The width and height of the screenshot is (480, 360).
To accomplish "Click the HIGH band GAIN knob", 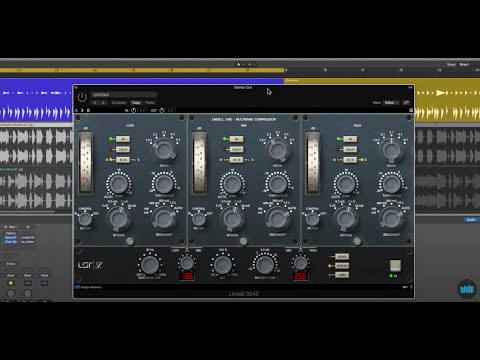I will pyautogui.click(x=346, y=184).
